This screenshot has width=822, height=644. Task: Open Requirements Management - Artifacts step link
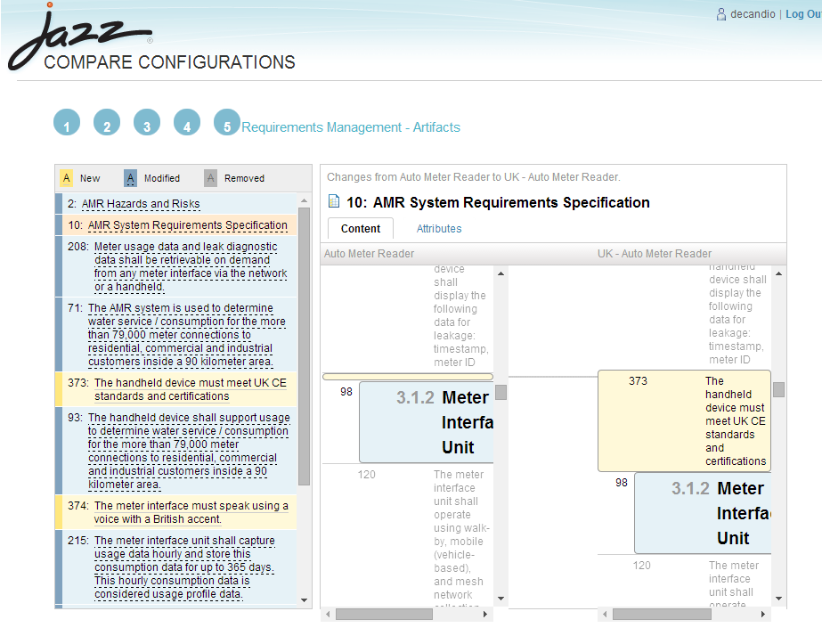click(x=351, y=127)
